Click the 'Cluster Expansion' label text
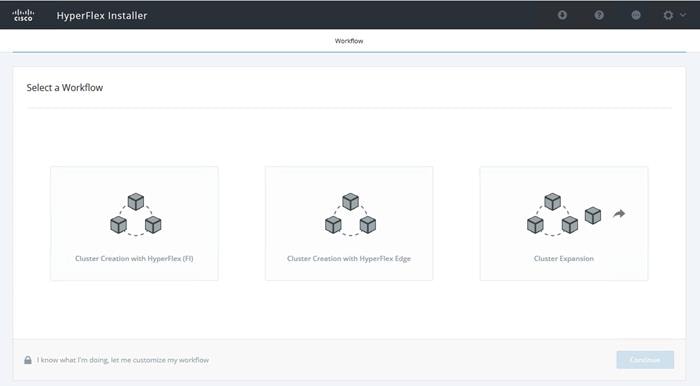 [564, 258]
